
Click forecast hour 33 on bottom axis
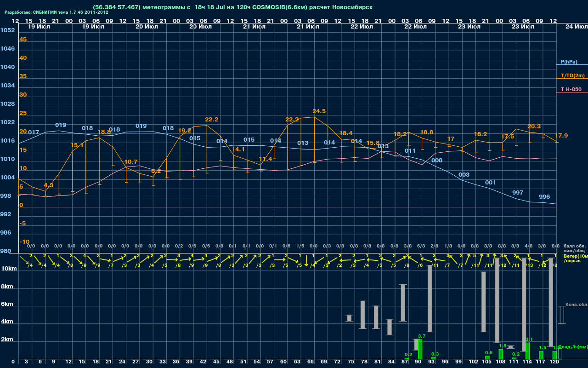click(163, 362)
